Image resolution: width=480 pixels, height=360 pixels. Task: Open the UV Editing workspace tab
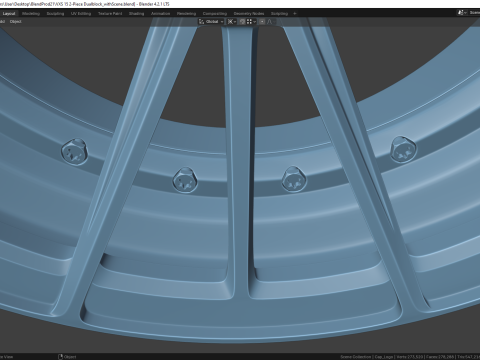[x=81, y=14]
